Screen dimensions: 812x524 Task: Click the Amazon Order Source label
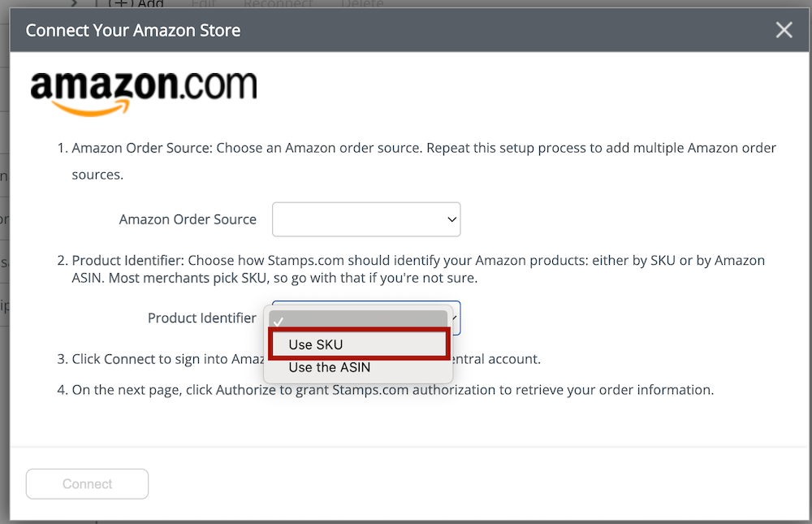point(188,219)
